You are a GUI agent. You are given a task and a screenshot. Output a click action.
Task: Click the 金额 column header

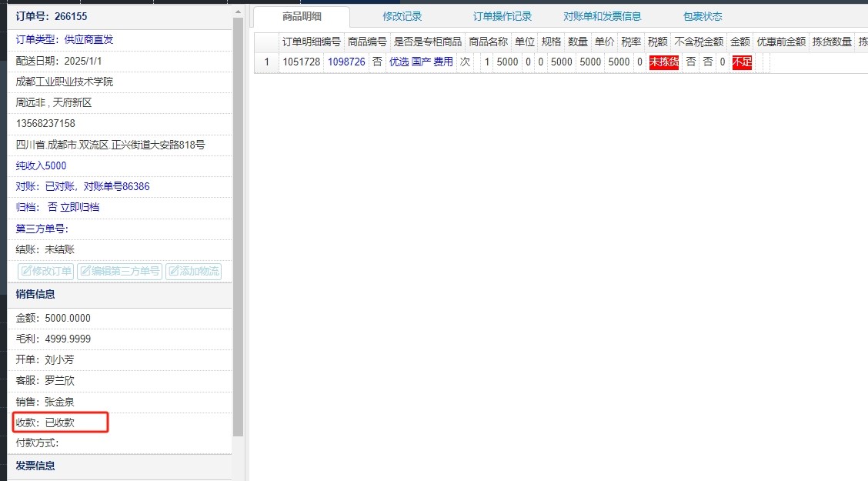tap(740, 42)
